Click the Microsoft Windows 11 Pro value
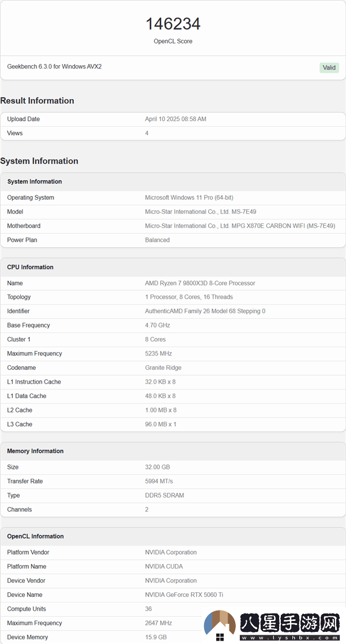The width and height of the screenshot is (346, 644). [x=189, y=198]
